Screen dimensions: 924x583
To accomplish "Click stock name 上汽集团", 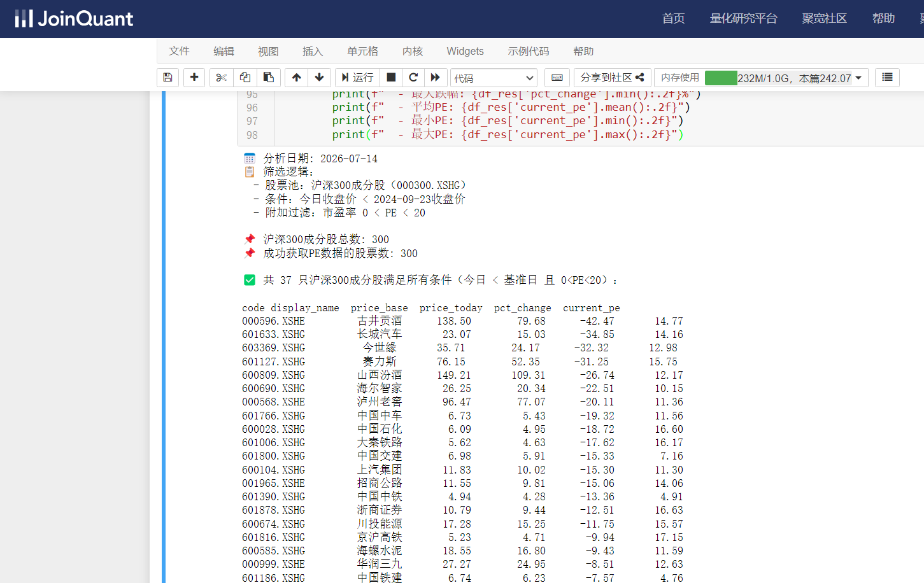I will pyautogui.click(x=380, y=470).
